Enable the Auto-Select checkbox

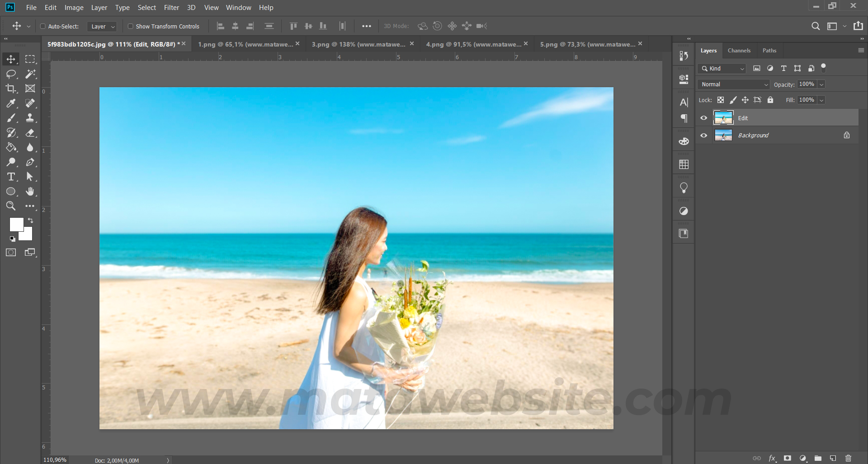click(43, 26)
